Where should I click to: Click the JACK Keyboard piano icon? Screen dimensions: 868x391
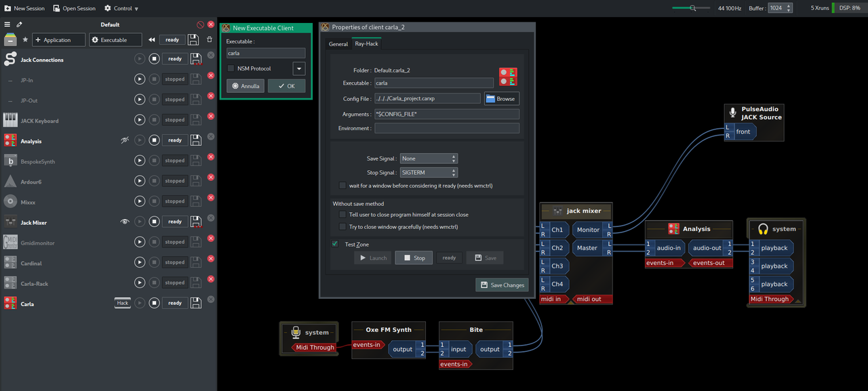pyautogui.click(x=10, y=120)
